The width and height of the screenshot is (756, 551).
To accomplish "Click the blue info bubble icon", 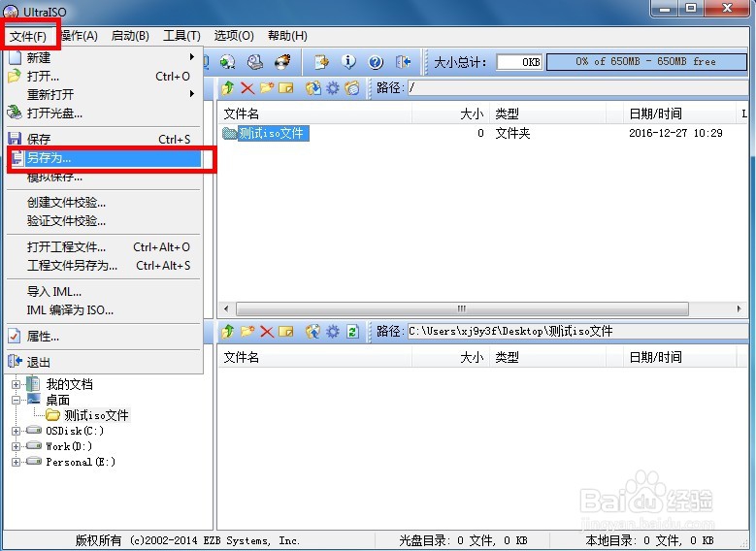I will click(x=348, y=62).
